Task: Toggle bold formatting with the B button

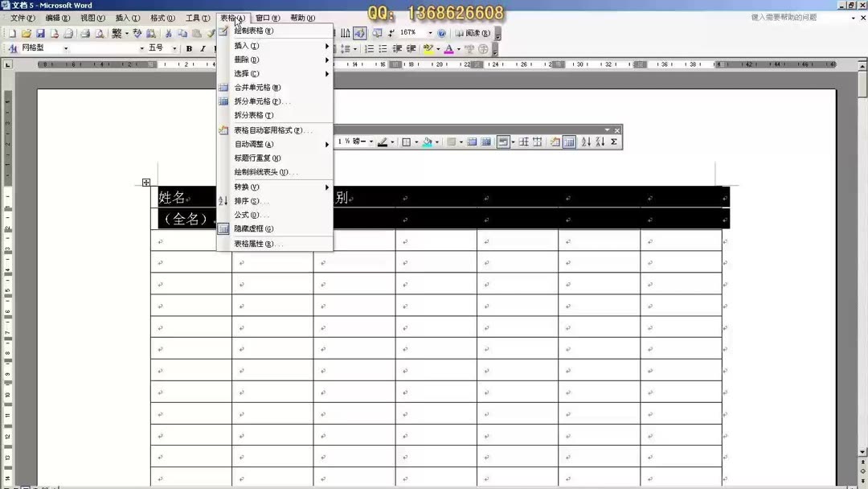Action: click(188, 48)
